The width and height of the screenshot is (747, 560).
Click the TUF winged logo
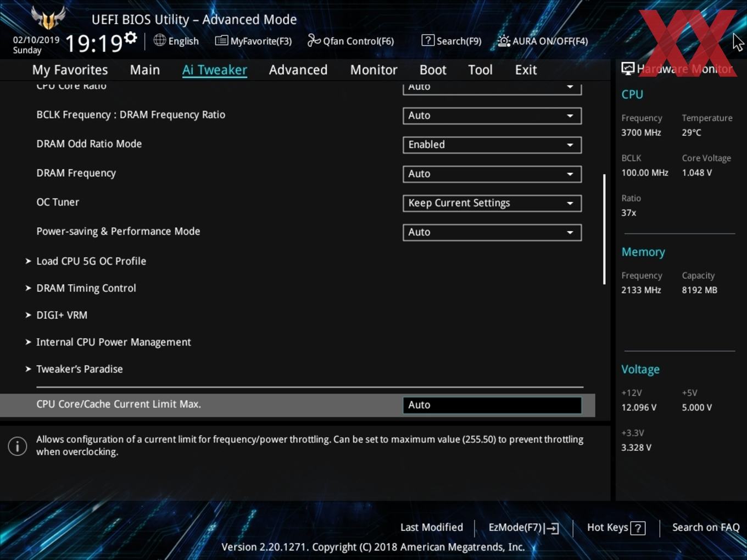coord(48,18)
